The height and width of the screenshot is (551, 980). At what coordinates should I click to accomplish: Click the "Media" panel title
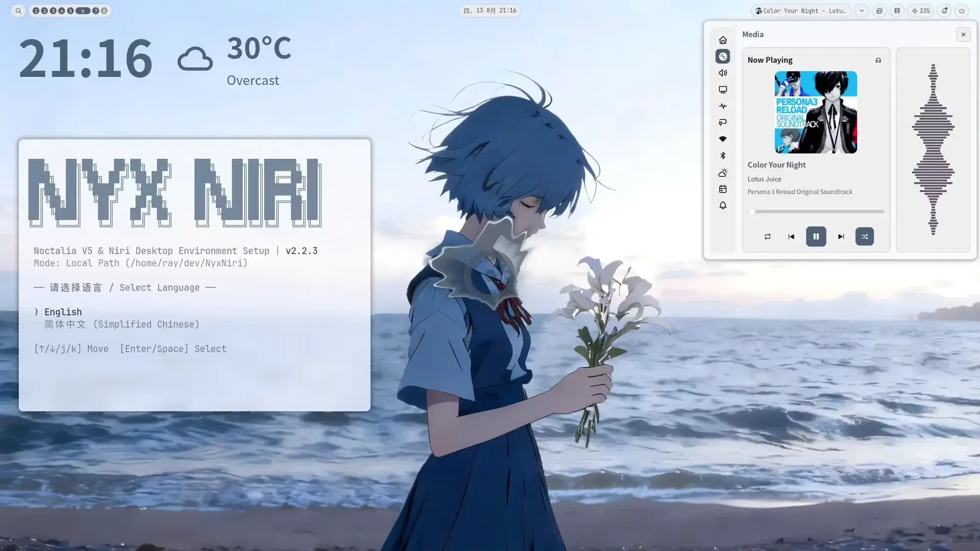[x=753, y=34]
